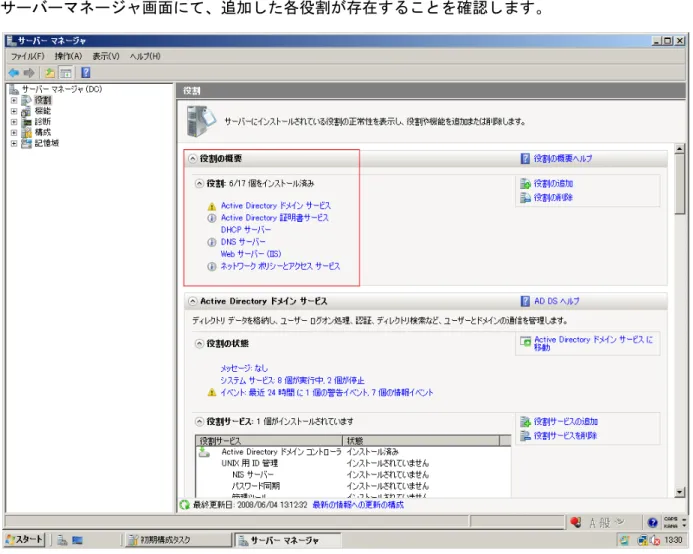Expand the 診断 tree node
693x554 pixels.
14,122
